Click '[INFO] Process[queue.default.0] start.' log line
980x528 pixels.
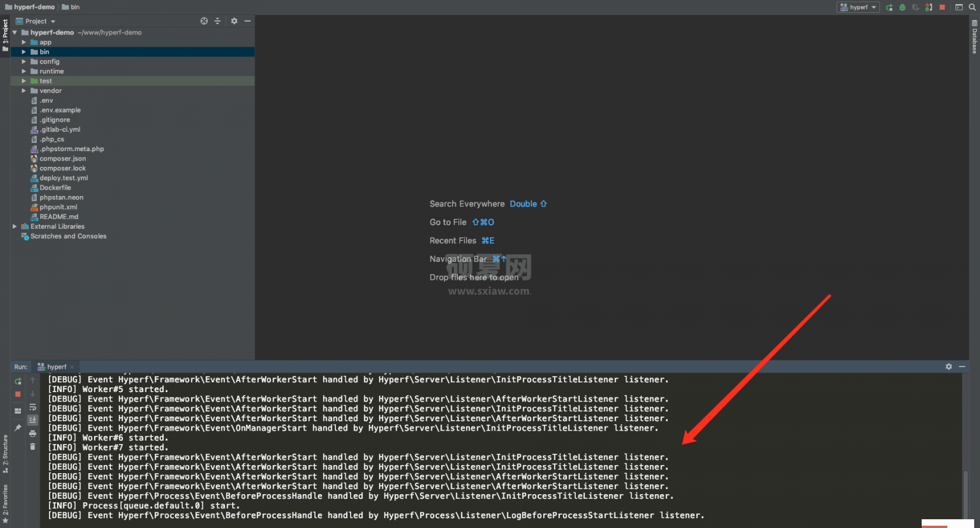[143, 506]
